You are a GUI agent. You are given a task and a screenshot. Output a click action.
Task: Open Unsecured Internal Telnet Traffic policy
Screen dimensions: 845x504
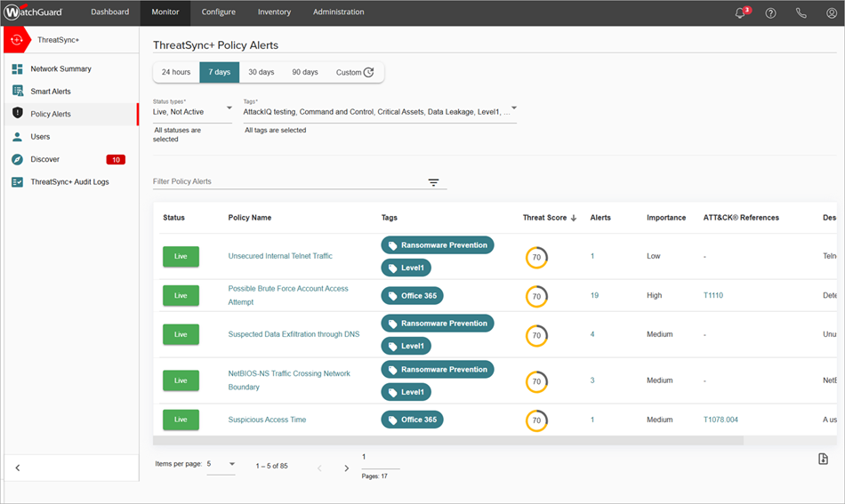(280, 256)
